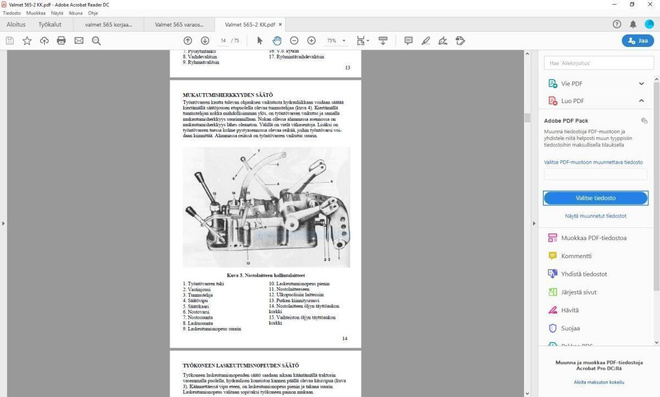The image size is (660, 397).
Task: Open the Näytä menu
Action: (57, 13)
